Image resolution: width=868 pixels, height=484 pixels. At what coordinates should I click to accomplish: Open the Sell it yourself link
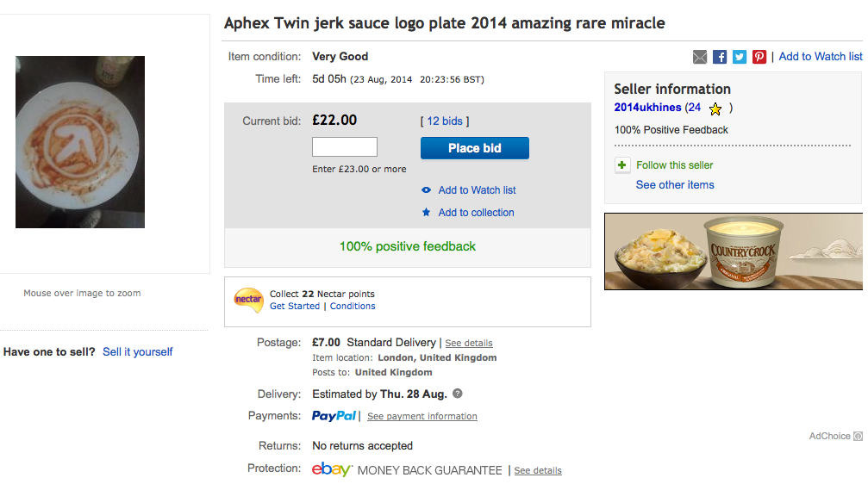tap(138, 351)
